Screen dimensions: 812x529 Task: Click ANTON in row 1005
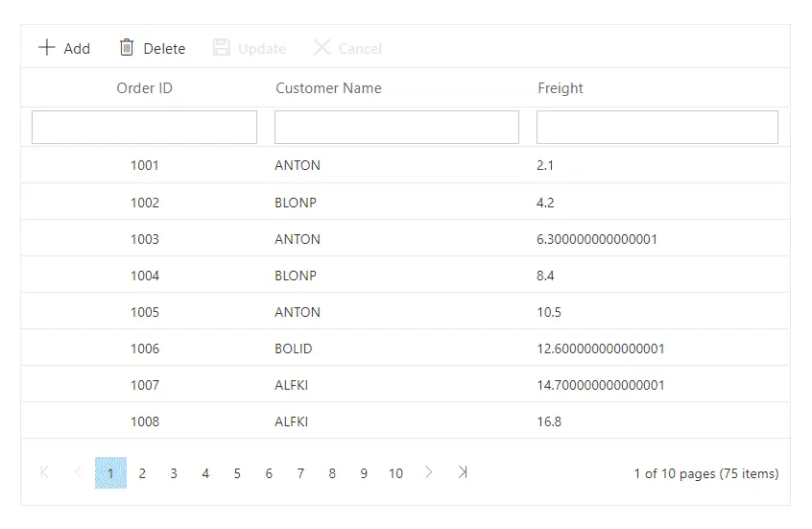[x=298, y=312]
